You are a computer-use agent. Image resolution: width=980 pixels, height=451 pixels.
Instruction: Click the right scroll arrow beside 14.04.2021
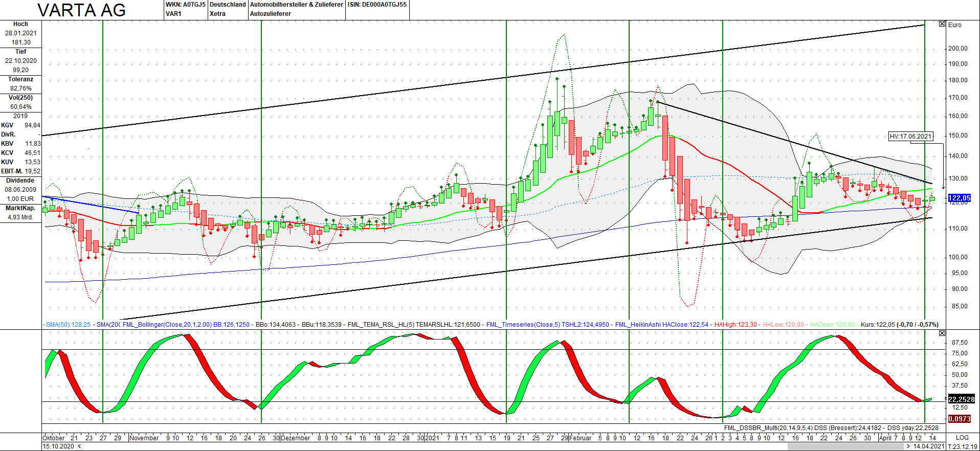[x=908, y=446]
